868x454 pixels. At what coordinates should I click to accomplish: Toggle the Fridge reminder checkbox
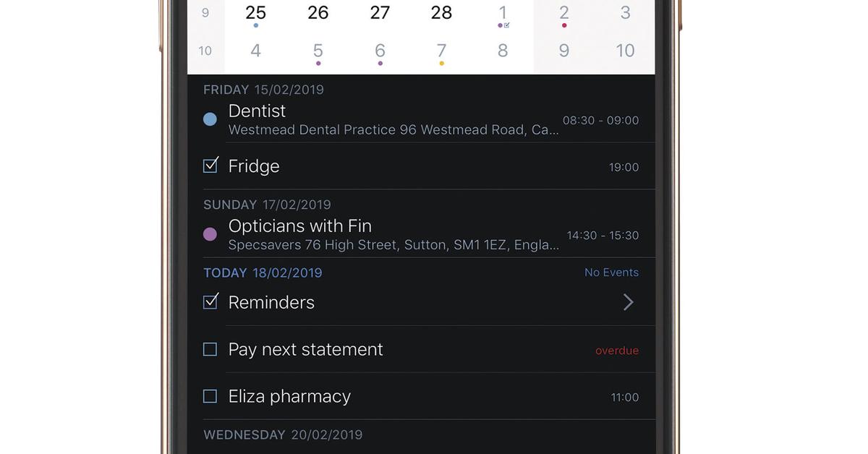(210, 166)
